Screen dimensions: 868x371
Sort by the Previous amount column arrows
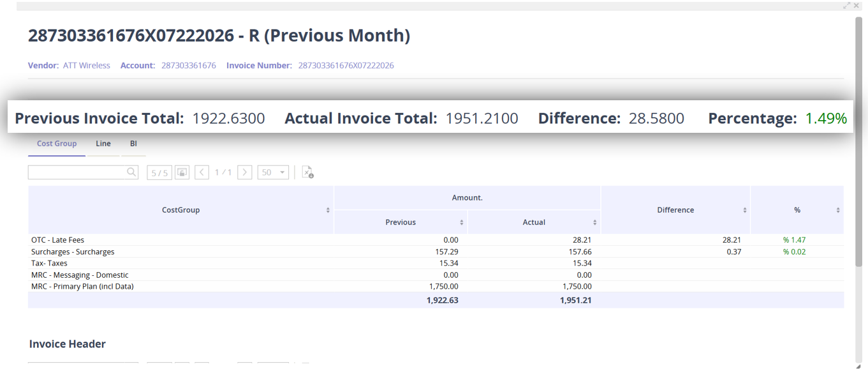pyautogui.click(x=462, y=222)
